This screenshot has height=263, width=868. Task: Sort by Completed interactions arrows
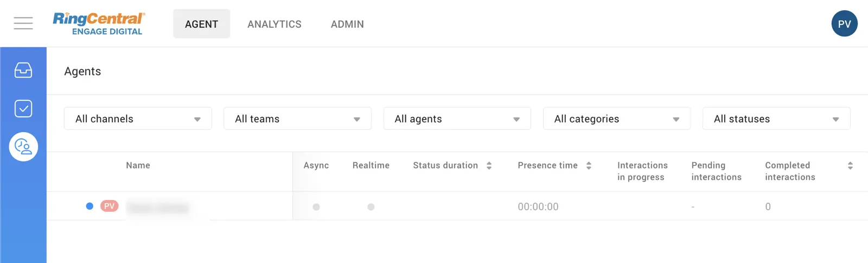(850, 166)
